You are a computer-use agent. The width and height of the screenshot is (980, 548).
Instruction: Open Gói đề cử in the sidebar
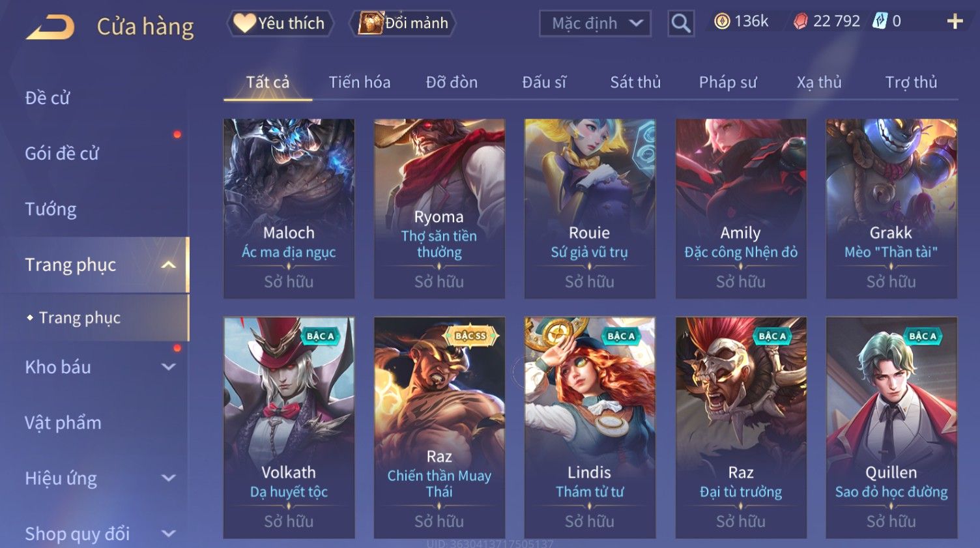(62, 154)
